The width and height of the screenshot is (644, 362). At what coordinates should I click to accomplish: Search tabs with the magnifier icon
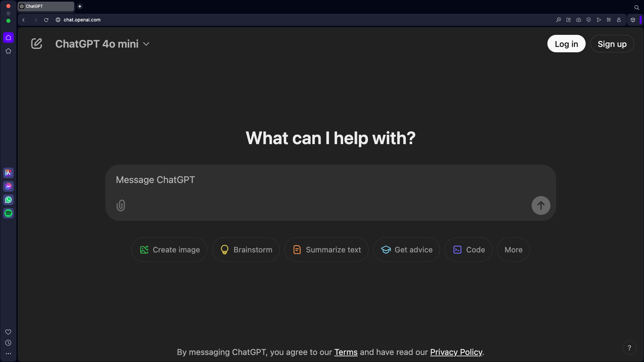(x=637, y=7)
